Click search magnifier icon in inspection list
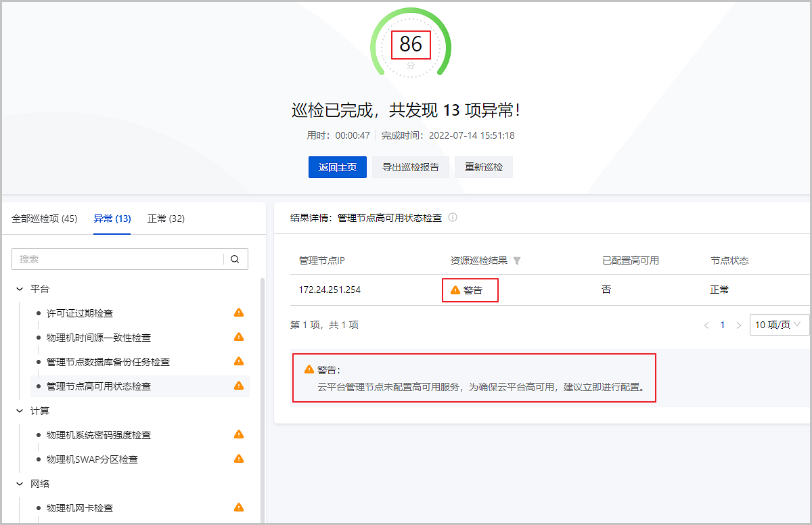Screen dimensions: 812x525 (235, 259)
